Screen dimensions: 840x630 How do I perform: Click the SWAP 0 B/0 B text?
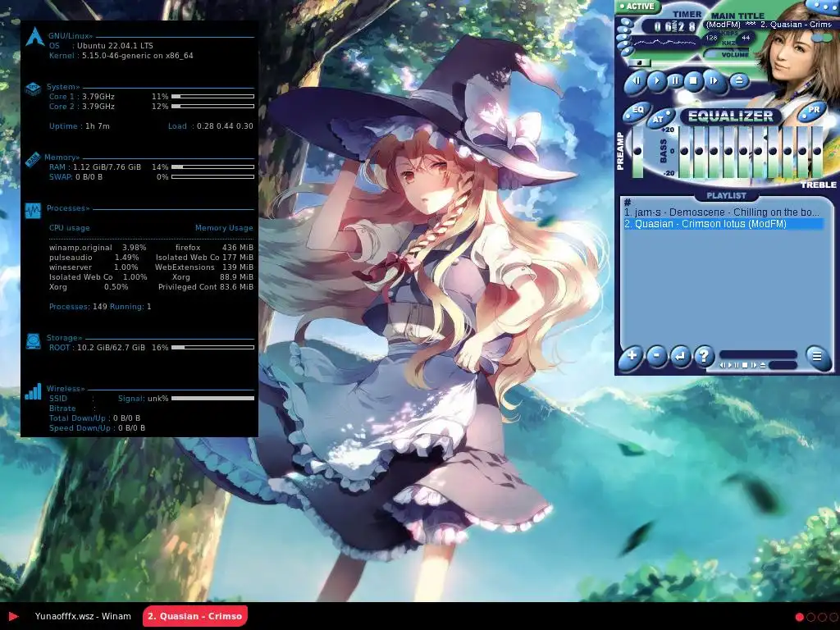click(x=75, y=177)
